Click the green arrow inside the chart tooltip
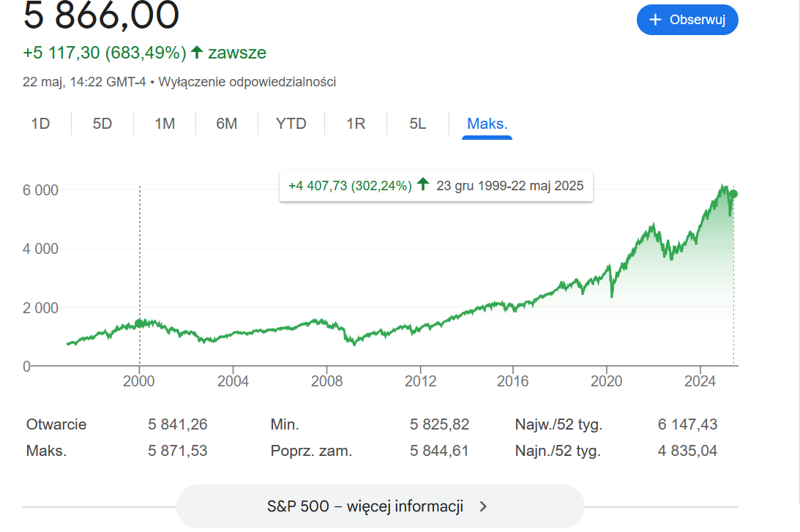 click(x=423, y=185)
